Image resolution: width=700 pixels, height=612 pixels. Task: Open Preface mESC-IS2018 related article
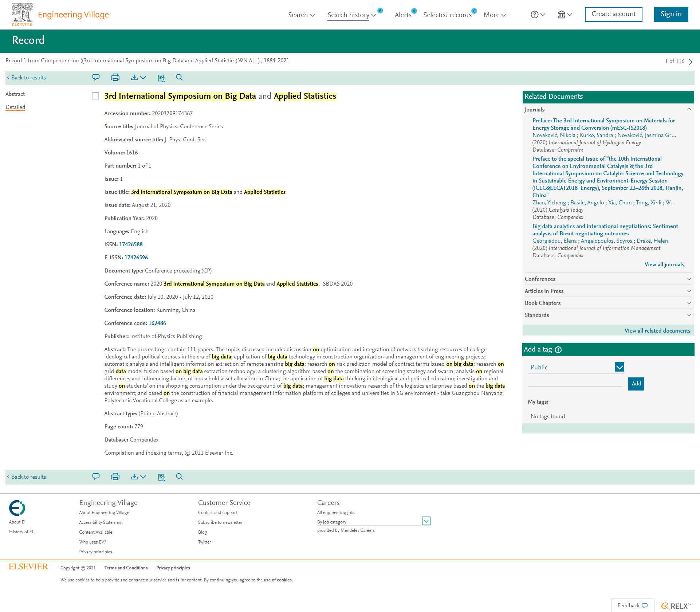(x=603, y=124)
